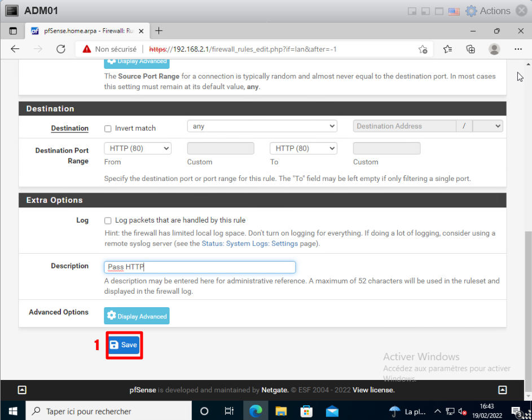
Task: Click the page vertical scrollbar thumb
Action: tap(527, 304)
